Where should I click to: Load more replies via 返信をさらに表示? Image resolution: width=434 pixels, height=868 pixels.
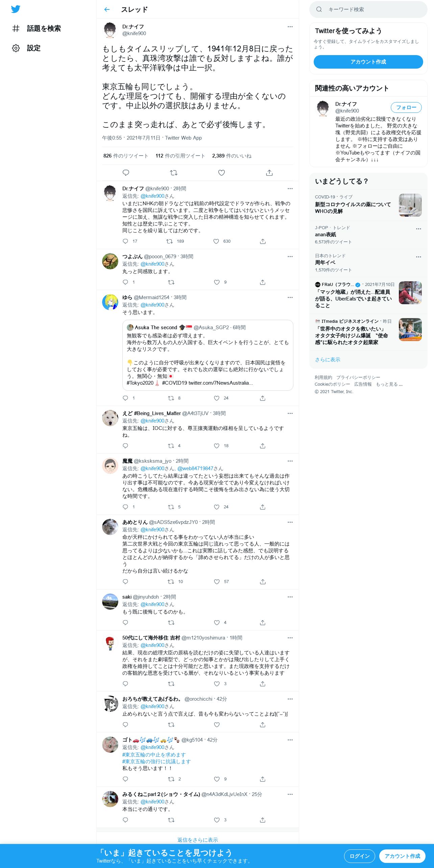pos(198,840)
